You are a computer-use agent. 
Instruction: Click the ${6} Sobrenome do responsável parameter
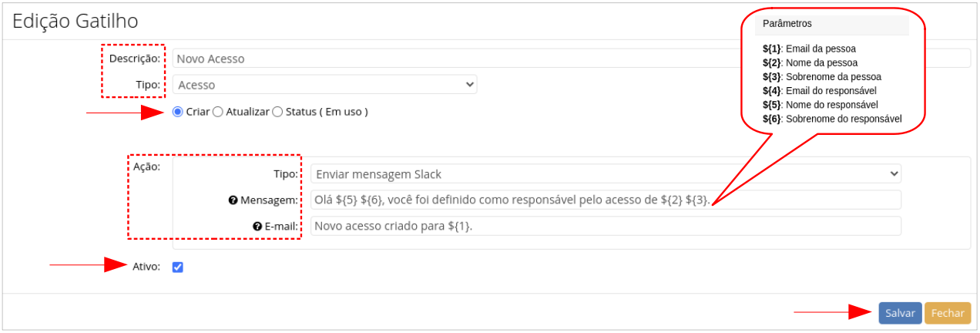(831, 119)
